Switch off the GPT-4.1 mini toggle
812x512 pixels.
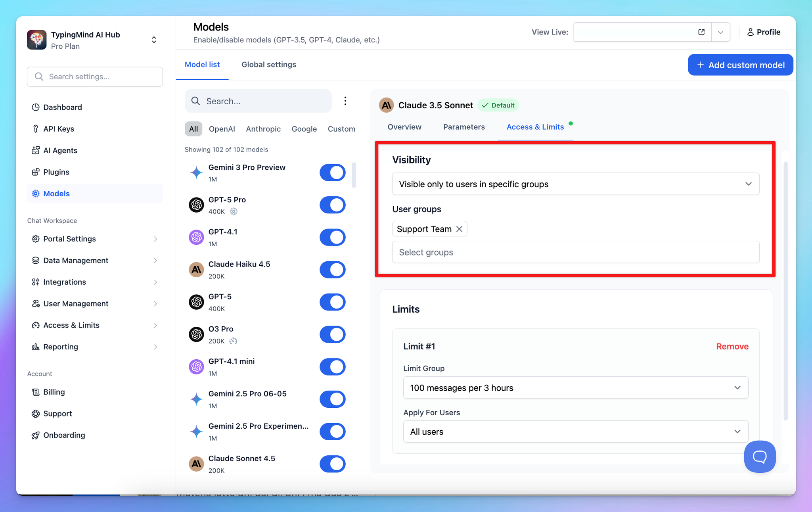click(x=332, y=367)
